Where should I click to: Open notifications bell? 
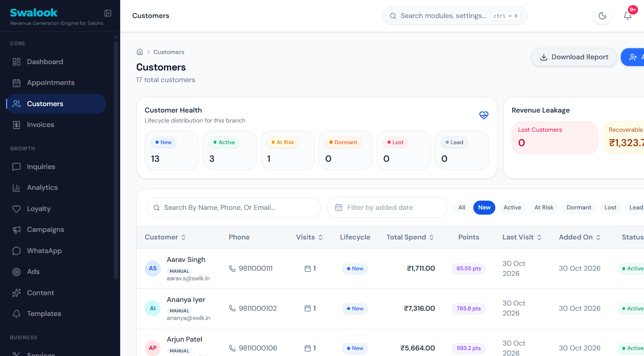[x=628, y=16]
